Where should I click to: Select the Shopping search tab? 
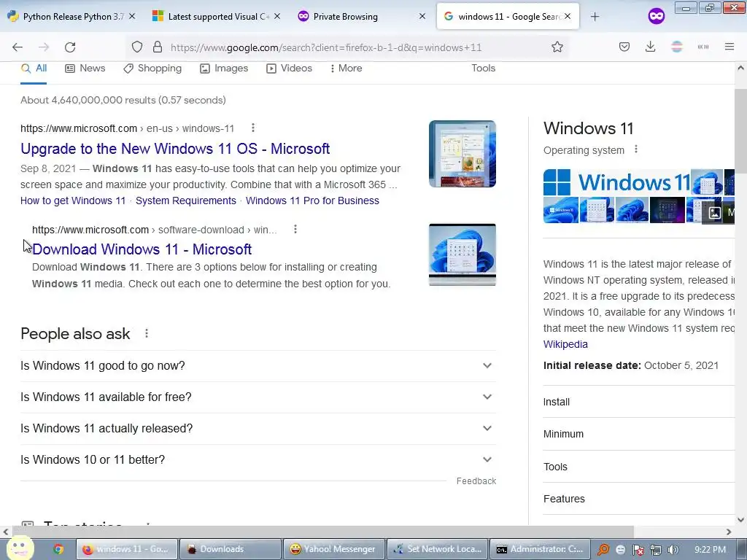click(152, 68)
